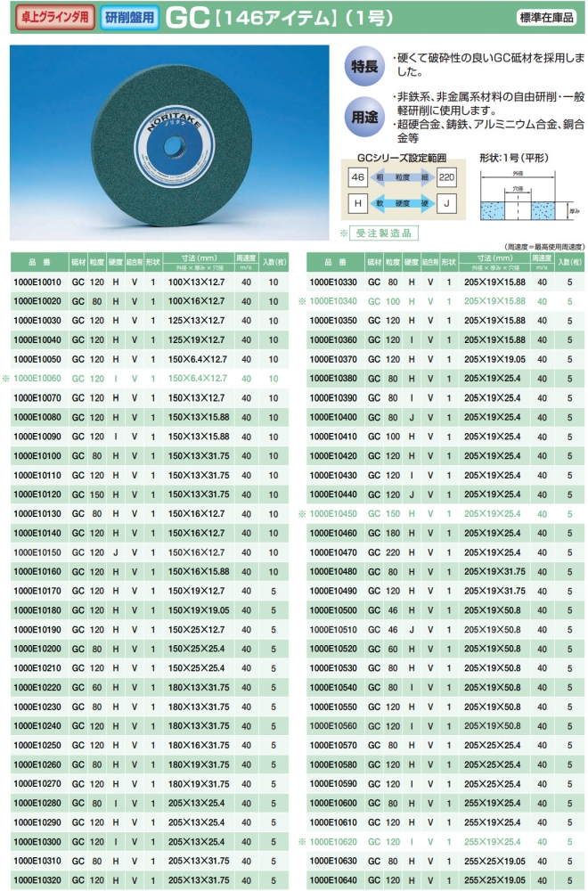
Task: Click dimension 180×16×31.75
Action: (199, 745)
